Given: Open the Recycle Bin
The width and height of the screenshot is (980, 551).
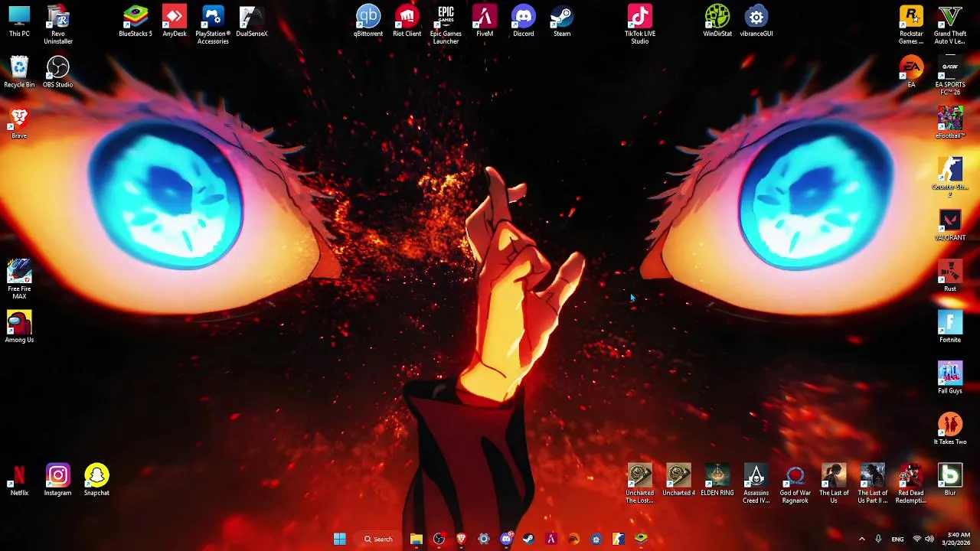Looking at the screenshot, I should 19,72.
